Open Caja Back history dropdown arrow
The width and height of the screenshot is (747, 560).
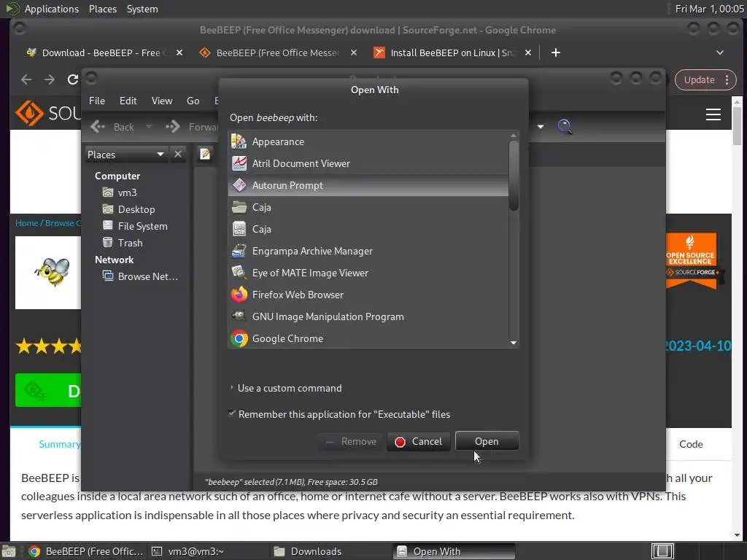pyautogui.click(x=149, y=127)
